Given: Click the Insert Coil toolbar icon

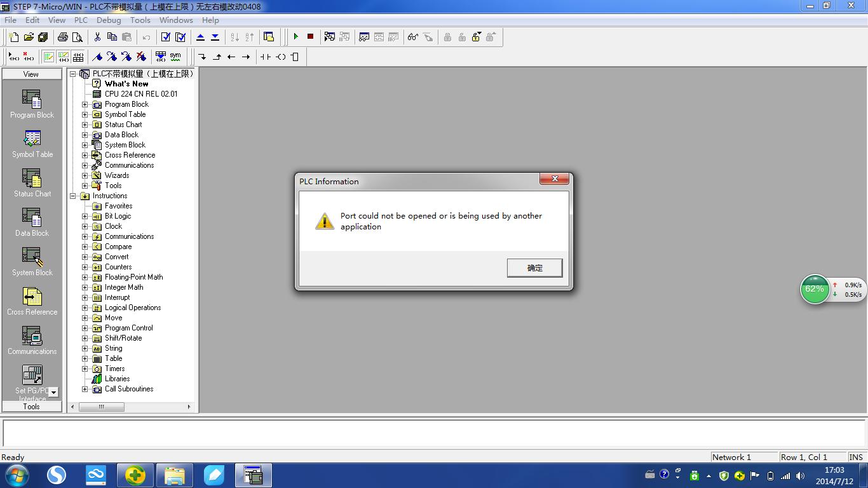Looking at the screenshot, I should coord(280,57).
